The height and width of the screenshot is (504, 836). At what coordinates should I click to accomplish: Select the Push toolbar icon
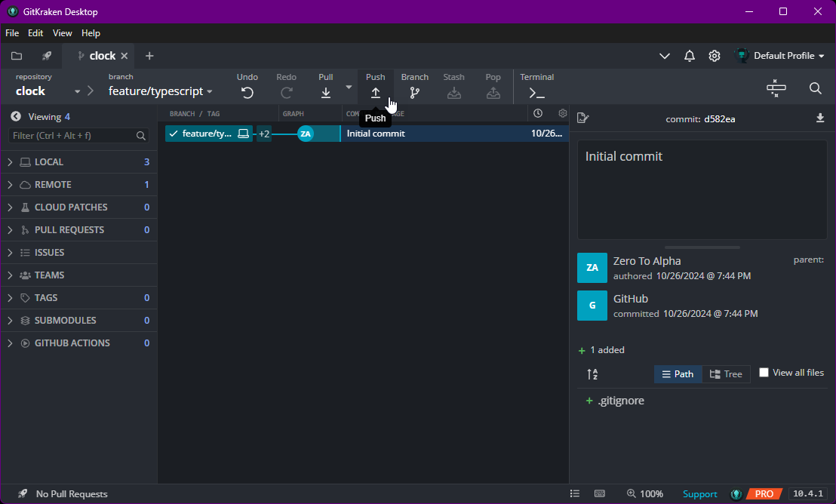(x=375, y=92)
